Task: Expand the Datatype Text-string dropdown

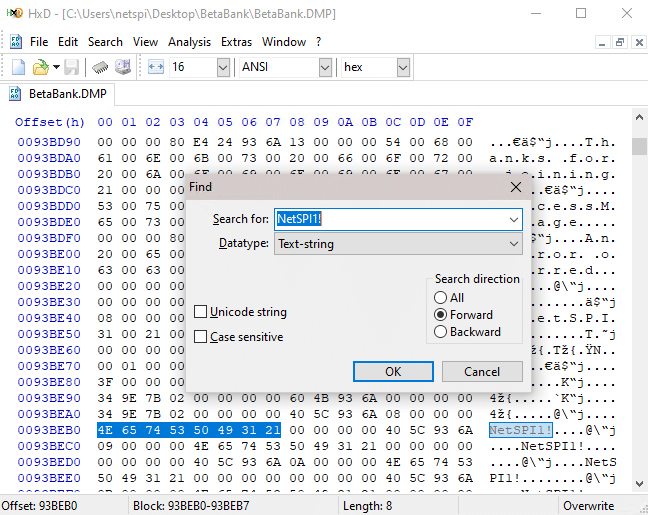Action: pos(514,243)
